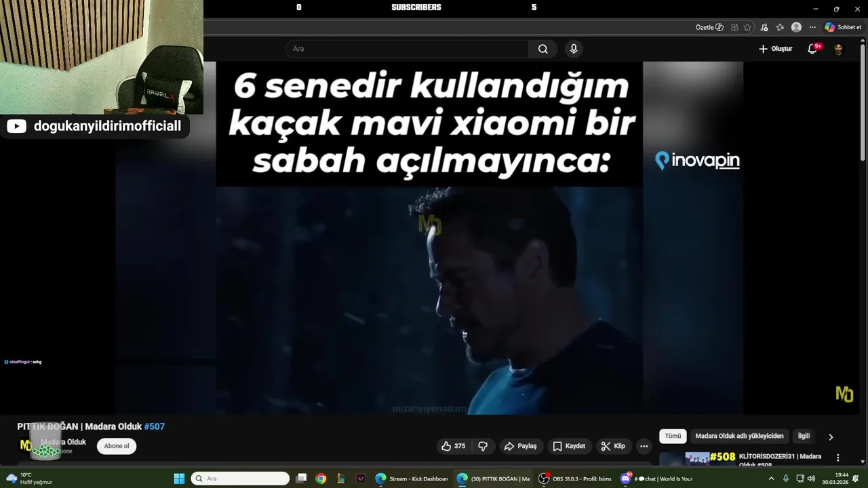Save the video via Kaydet
The height and width of the screenshot is (488, 868).
[569, 446]
